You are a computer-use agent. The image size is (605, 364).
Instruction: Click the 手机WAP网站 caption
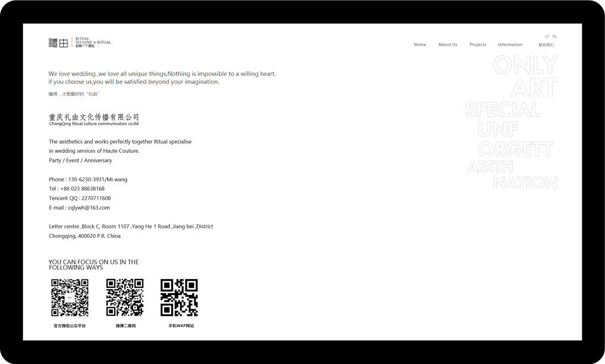tap(181, 326)
